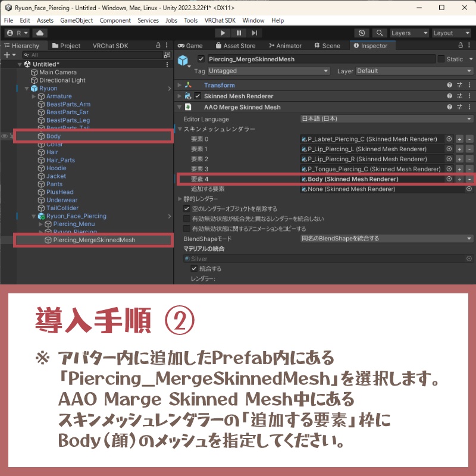Open AAO Merge Skinned Mesh options menu

pos(469,107)
